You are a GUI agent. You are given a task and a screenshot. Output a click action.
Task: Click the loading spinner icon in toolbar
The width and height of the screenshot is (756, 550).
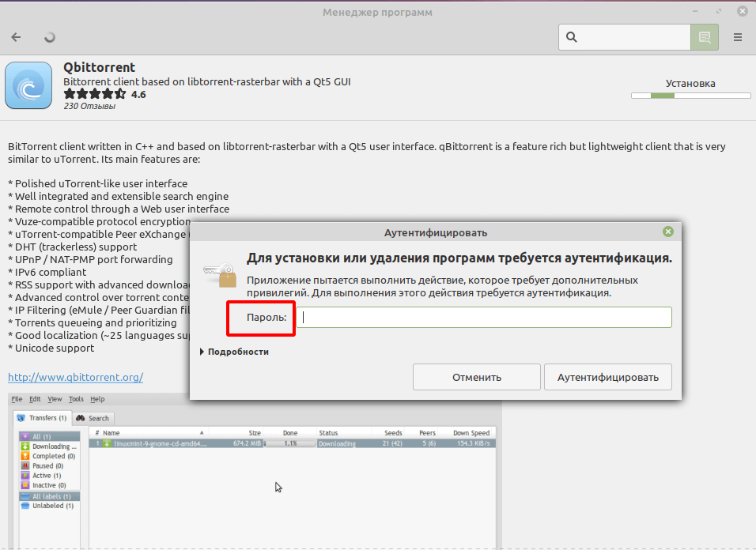tap(50, 37)
